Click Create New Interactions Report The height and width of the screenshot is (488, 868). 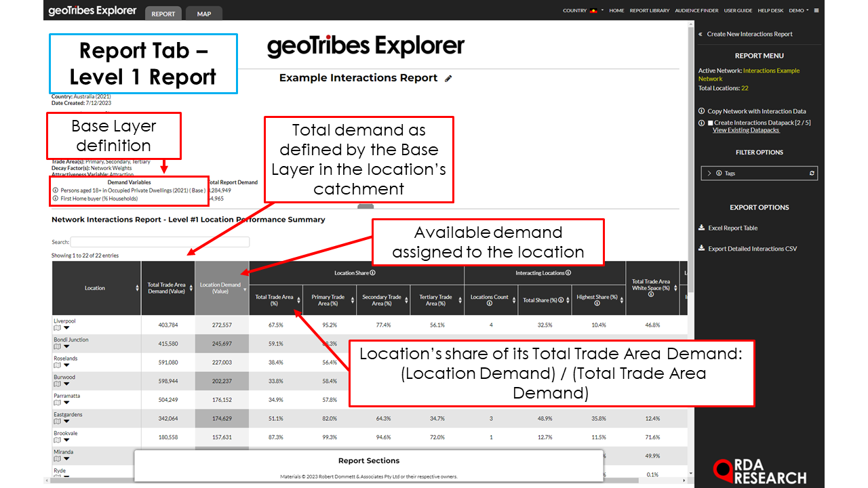(749, 34)
